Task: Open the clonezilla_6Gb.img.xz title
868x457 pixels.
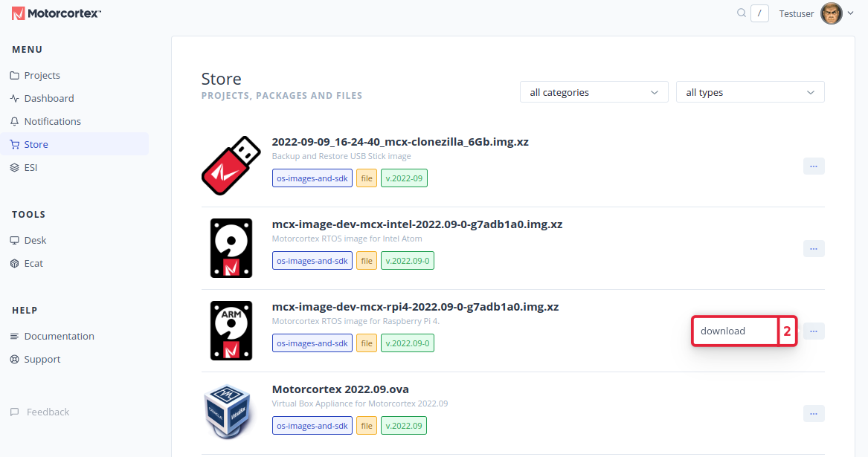Action: coord(400,142)
